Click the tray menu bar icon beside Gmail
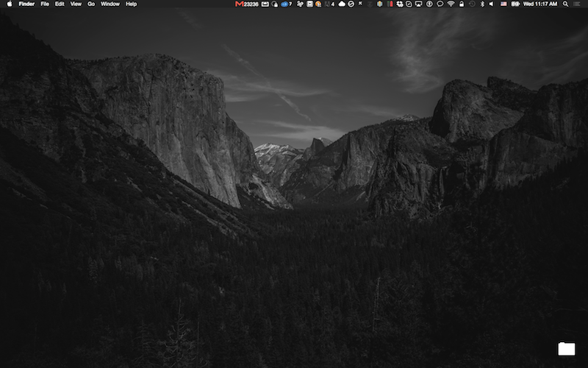The height and width of the screenshot is (368, 588). pyautogui.click(x=265, y=4)
